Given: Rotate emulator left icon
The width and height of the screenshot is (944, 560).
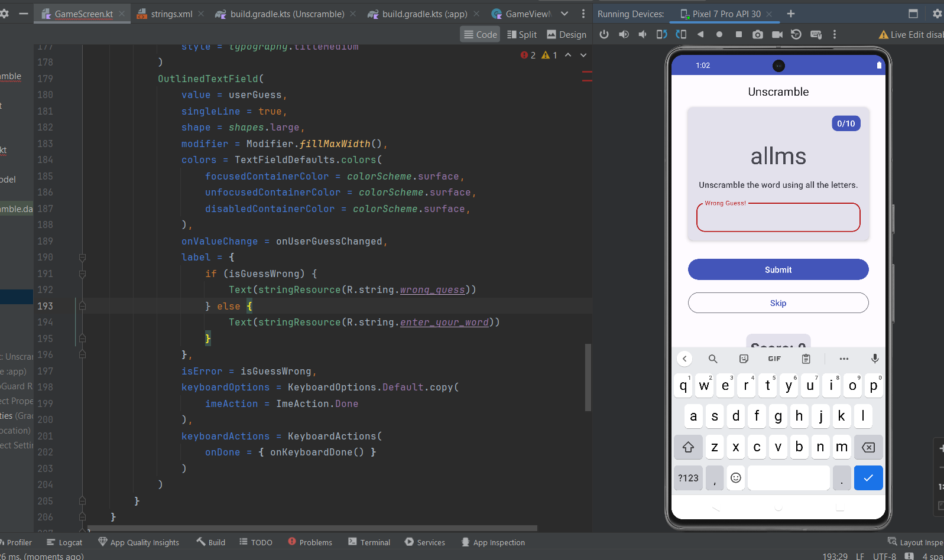Looking at the screenshot, I should click(x=661, y=34).
